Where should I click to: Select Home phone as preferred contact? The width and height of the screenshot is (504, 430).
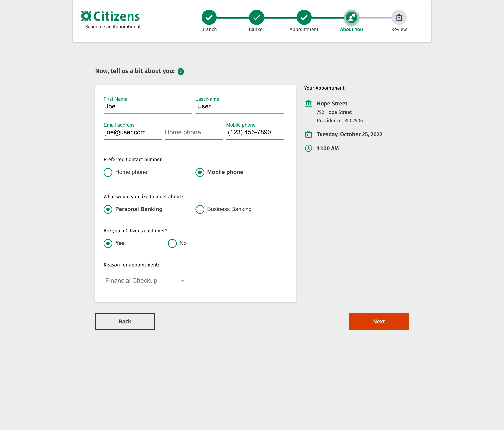108,172
